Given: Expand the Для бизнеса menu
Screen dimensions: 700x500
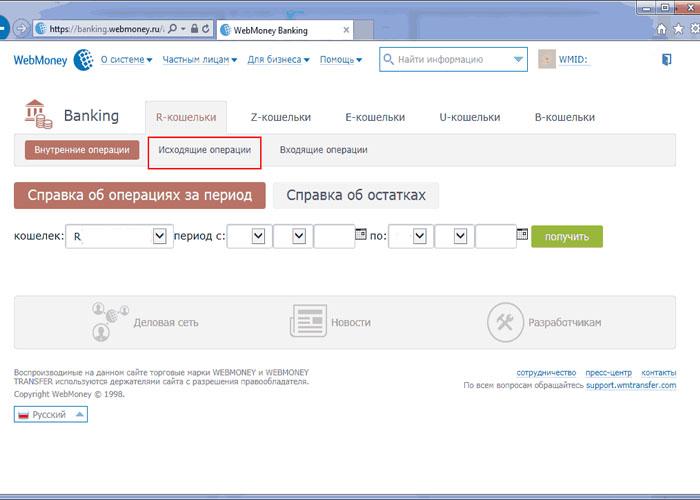Looking at the screenshot, I should [x=279, y=60].
